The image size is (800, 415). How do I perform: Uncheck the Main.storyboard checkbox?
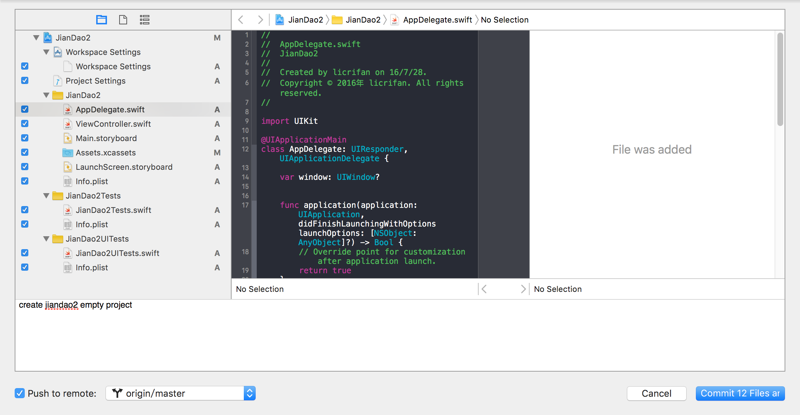coord(24,138)
